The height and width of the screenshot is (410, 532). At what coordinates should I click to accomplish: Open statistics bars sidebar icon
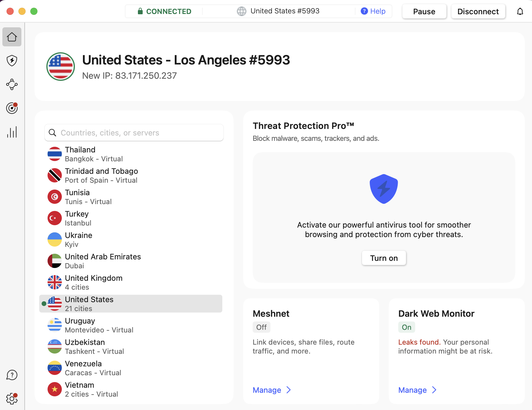pyautogui.click(x=12, y=132)
